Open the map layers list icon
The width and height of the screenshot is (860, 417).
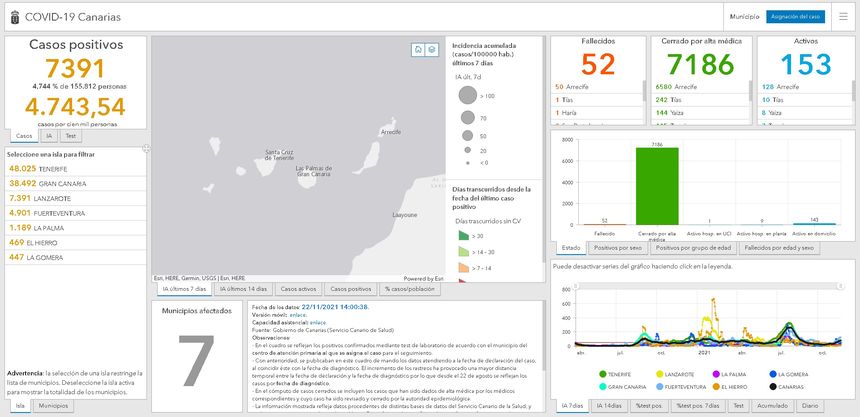(x=431, y=49)
